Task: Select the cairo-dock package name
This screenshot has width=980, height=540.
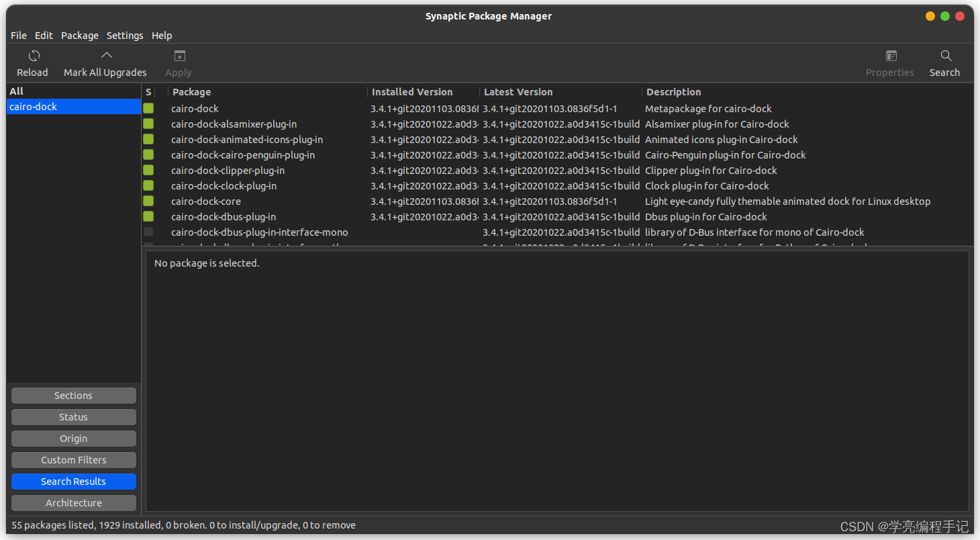Action: (195, 109)
